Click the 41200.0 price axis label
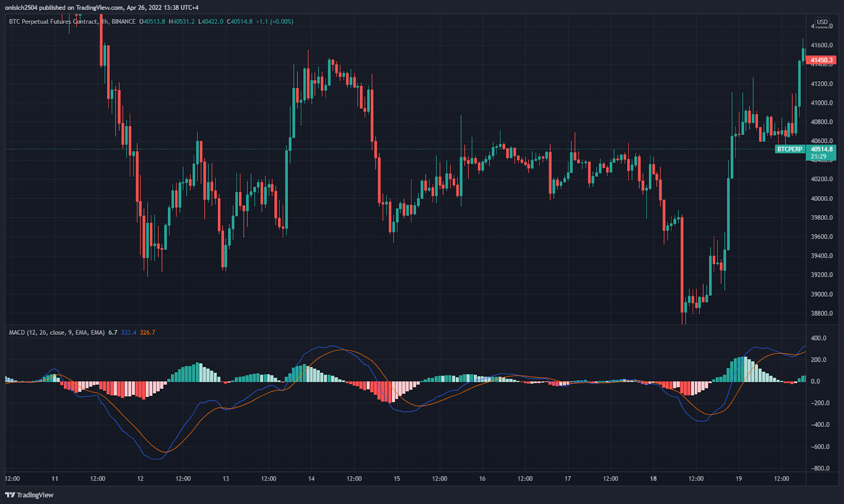Viewport: 844px width, 504px height. (x=822, y=84)
